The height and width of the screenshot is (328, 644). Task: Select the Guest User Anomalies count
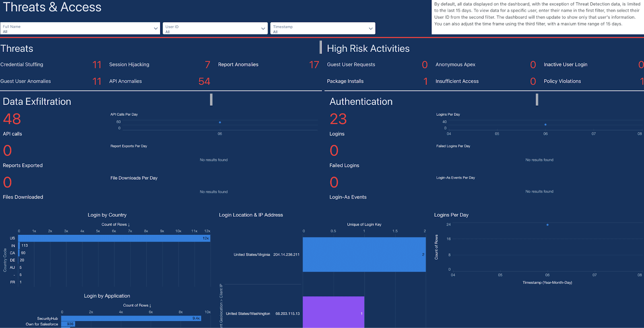[x=97, y=82]
